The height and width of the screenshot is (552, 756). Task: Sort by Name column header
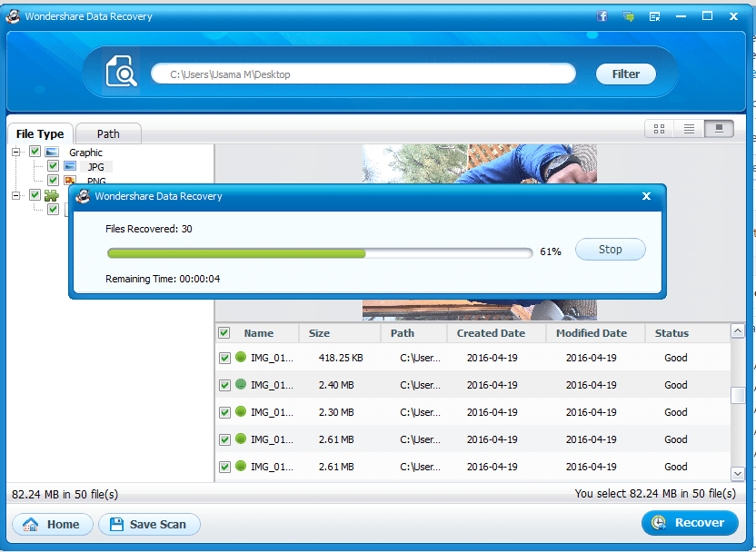pyautogui.click(x=258, y=333)
